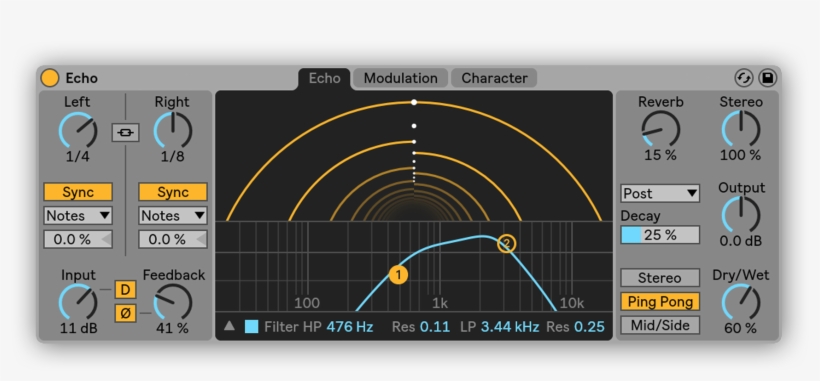Screen dimensions: 820x381
Task: Select Stereo channel mode button
Action: [660, 278]
